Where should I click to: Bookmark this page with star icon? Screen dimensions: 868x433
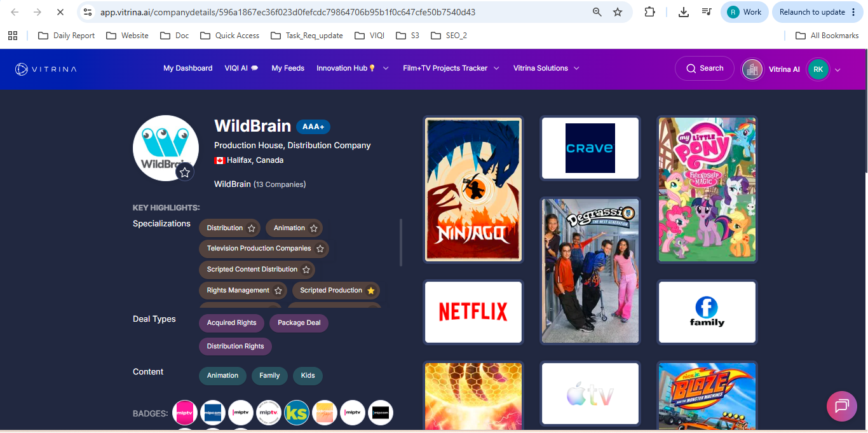[618, 12]
